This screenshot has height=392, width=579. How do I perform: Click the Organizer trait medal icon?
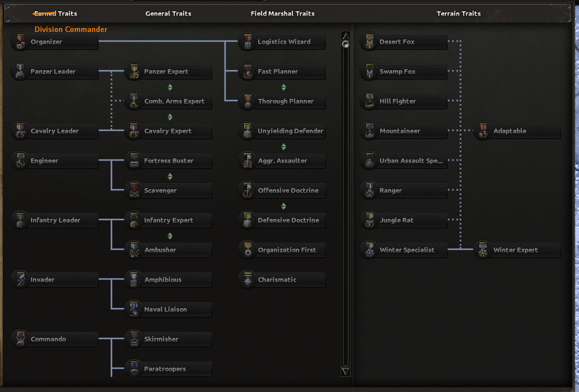click(21, 41)
